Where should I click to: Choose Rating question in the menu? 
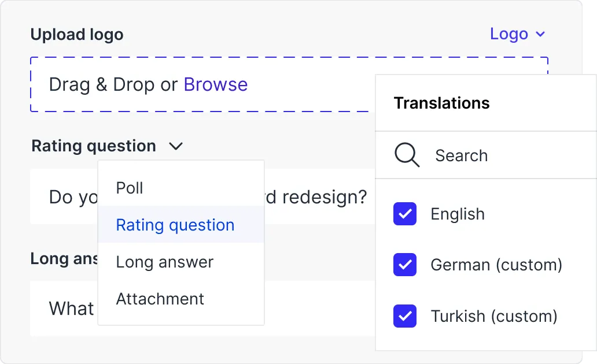[x=175, y=225]
